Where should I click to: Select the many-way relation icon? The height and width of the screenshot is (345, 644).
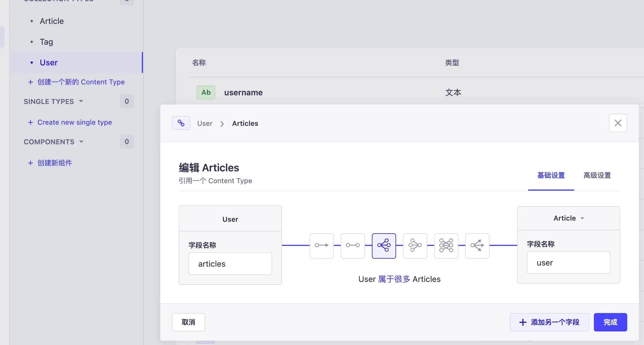477,246
